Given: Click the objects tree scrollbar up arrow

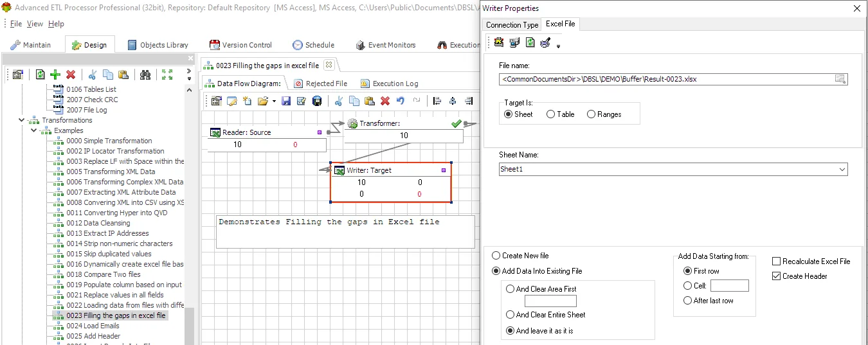Looking at the screenshot, I should [190, 90].
